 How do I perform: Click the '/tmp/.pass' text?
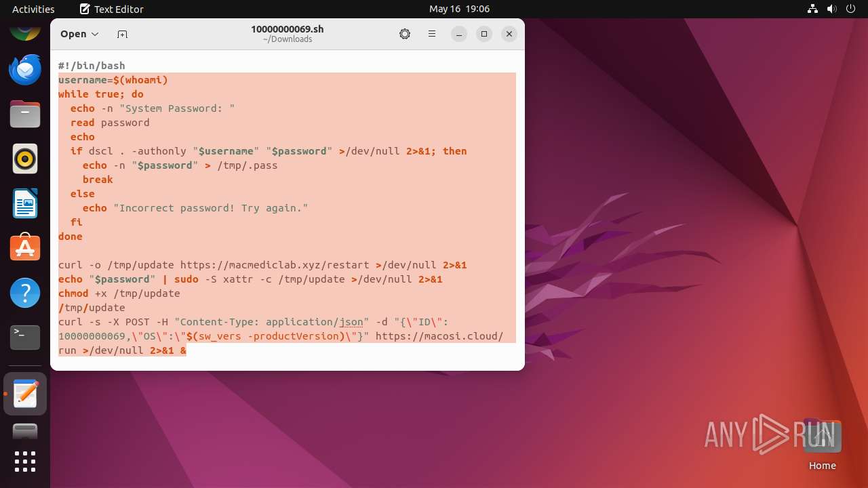248,165
